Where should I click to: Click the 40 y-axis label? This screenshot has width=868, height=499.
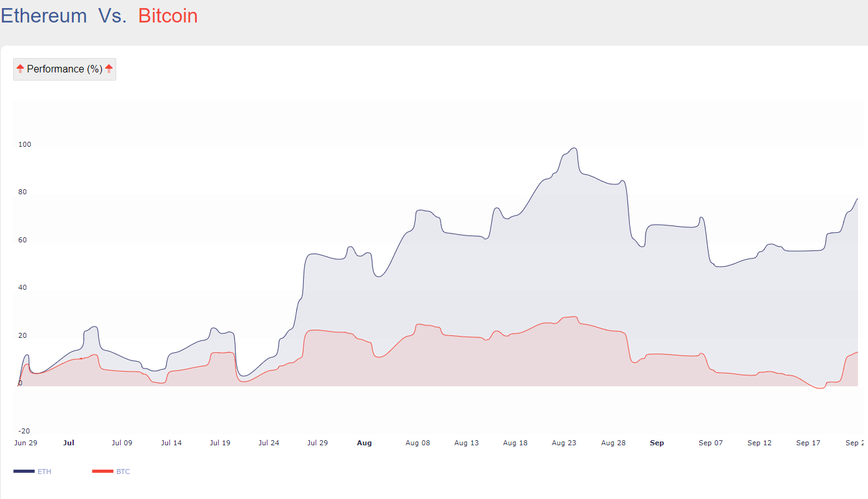pos(22,287)
